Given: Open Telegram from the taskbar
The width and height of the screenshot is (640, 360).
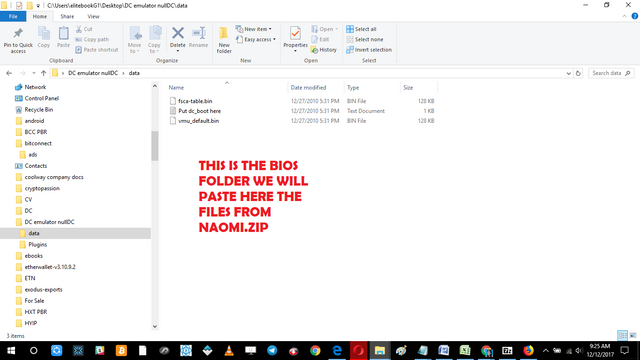Looking at the screenshot, I should click(272, 351).
